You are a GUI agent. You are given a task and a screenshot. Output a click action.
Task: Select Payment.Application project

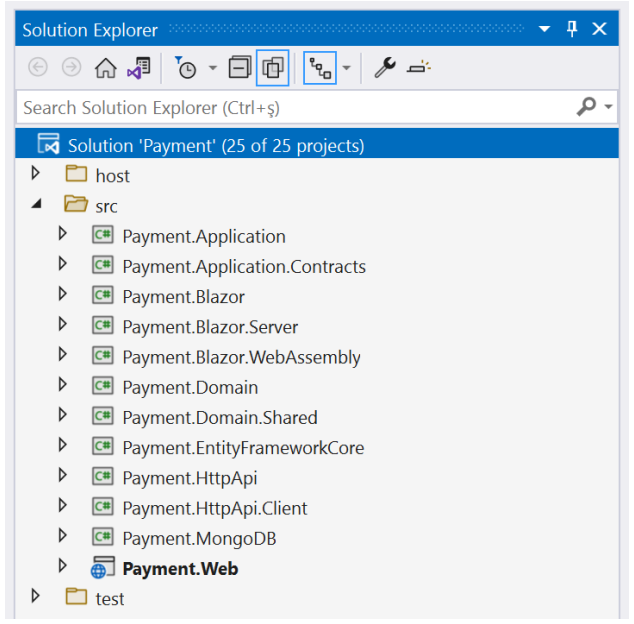(x=204, y=237)
